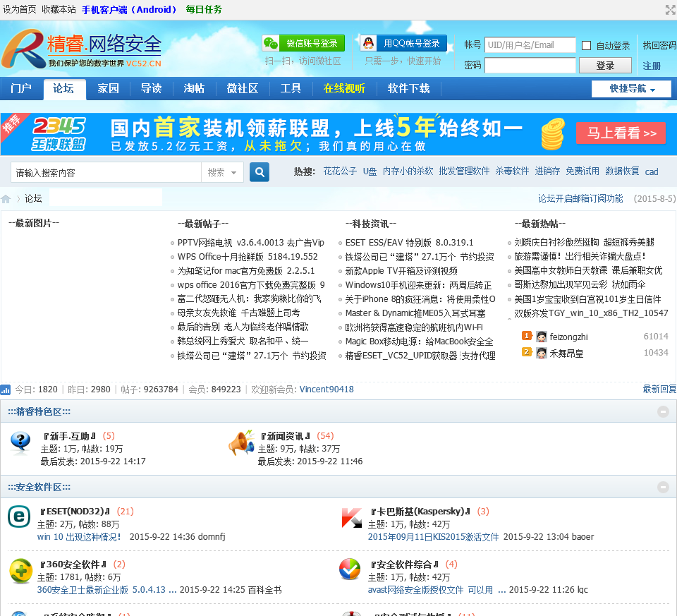
Task: Click hot search term U盘
Action: coord(370,171)
